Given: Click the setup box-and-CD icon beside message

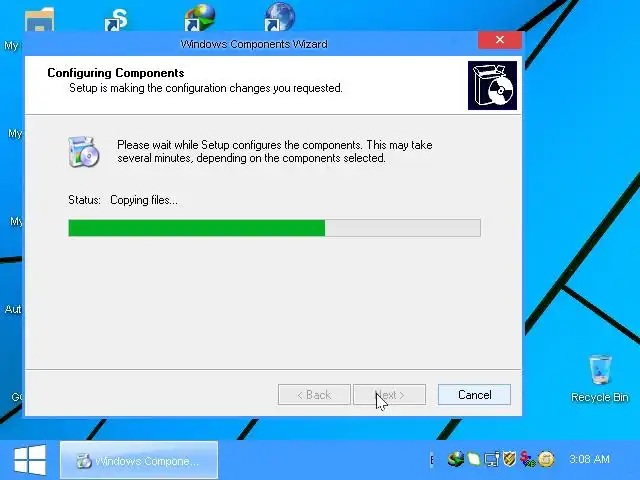Looking at the screenshot, I should [x=84, y=152].
